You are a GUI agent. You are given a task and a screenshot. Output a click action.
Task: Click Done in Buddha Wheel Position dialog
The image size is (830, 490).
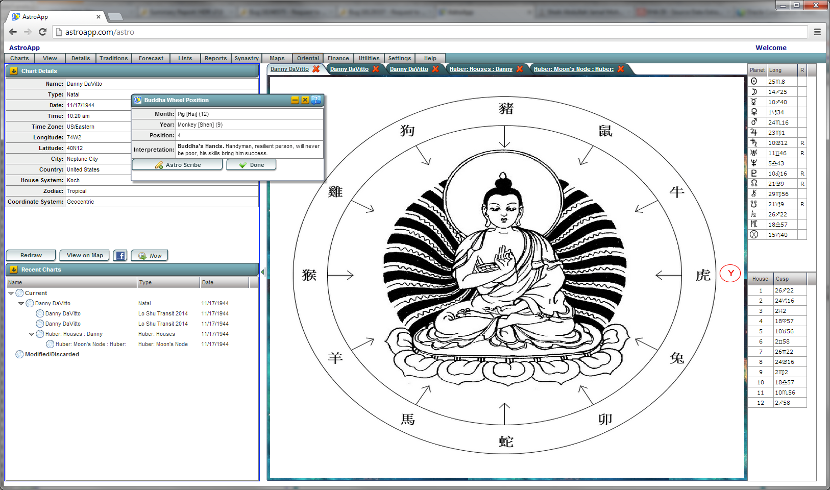pyautogui.click(x=251, y=165)
